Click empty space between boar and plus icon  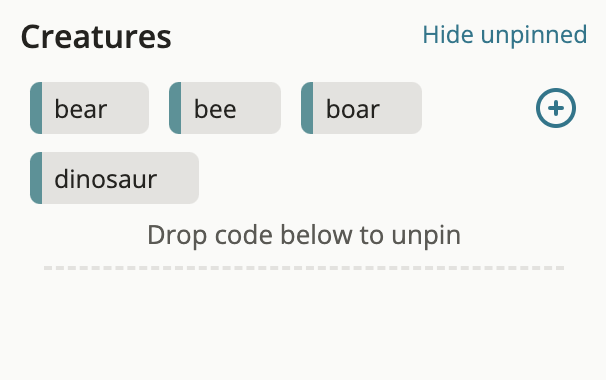pyautogui.click(x=478, y=108)
